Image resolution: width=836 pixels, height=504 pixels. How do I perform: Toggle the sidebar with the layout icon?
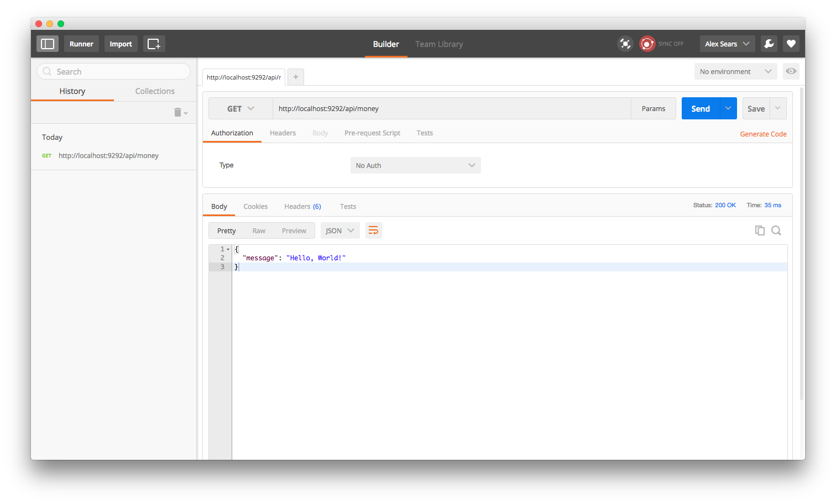pyautogui.click(x=48, y=44)
